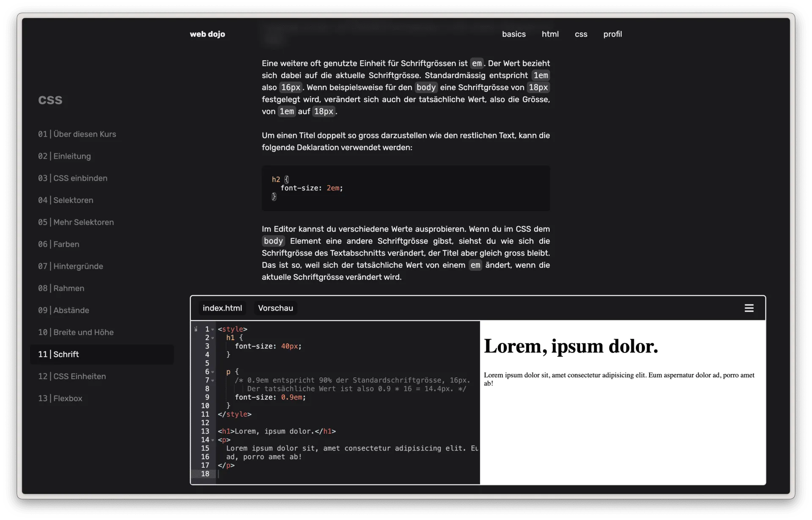Screen dimensions: 812x520
Task: Fold the comment block on line 7
Action: [213, 380]
